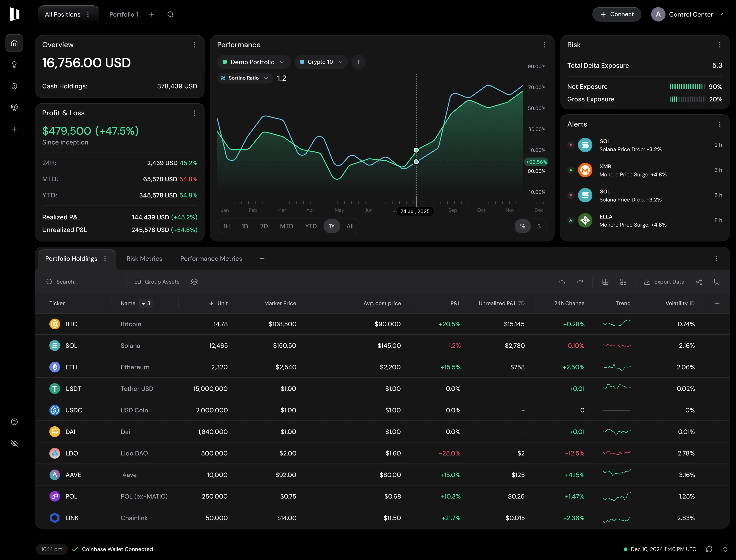Screen dimensions: 736x560
Task: Click the undo arrow in holdings toolbar
Action: [x=562, y=282]
